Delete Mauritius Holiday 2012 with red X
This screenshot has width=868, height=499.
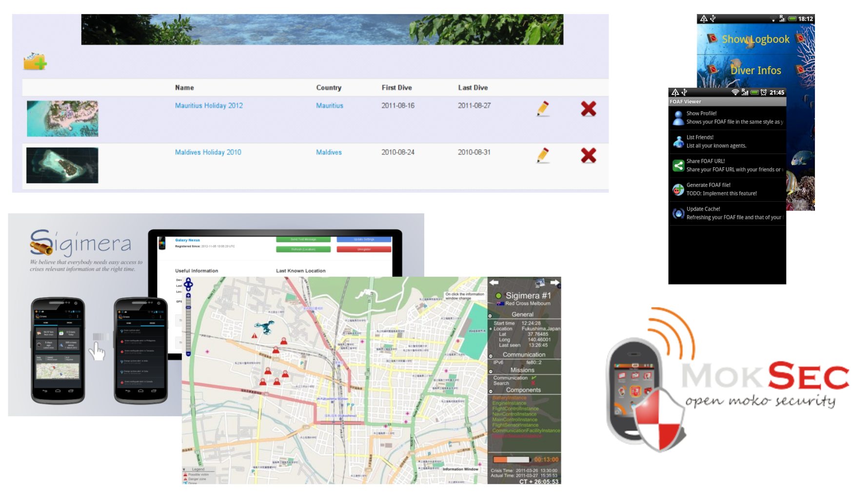pos(588,109)
